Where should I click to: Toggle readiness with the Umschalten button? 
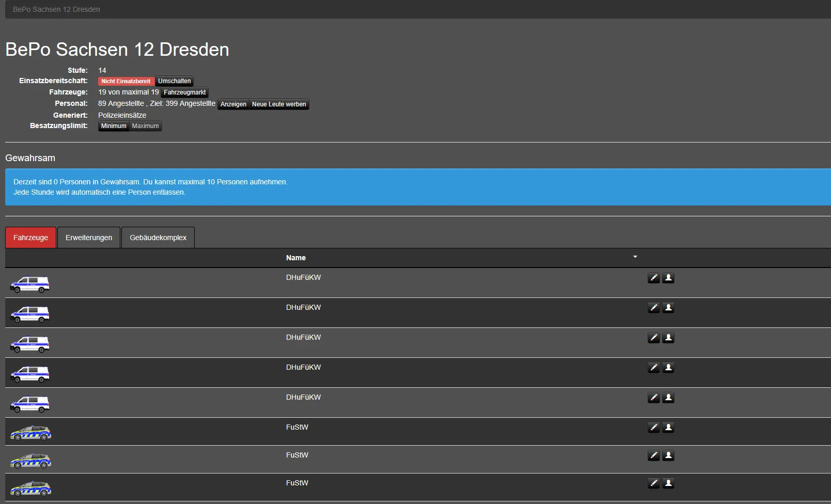pyautogui.click(x=174, y=81)
